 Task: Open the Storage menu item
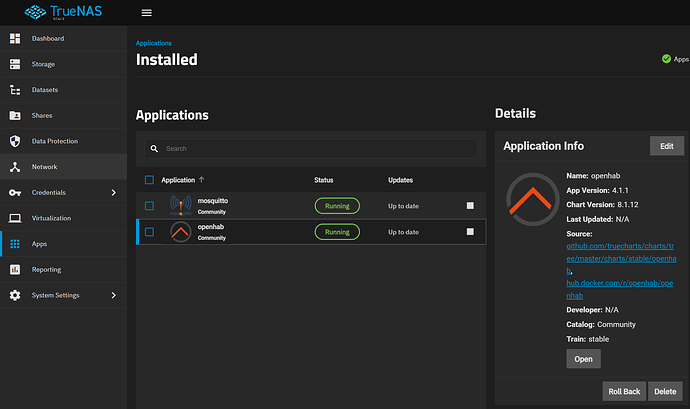click(63, 64)
